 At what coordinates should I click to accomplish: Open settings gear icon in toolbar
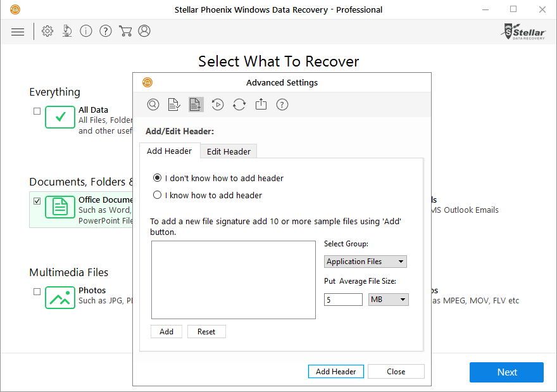pos(47,31)
